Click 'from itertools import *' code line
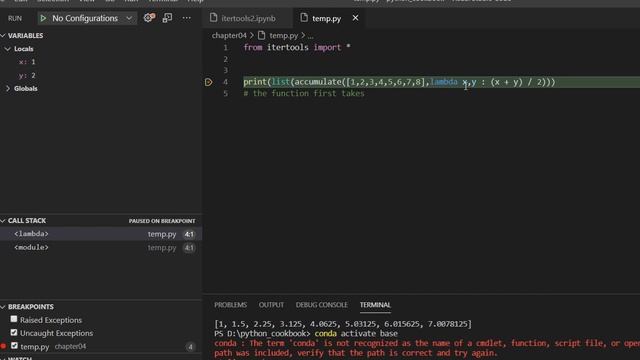Image resolution: width=640 pixels, height=360 pixels. click(x=297, y=48)
